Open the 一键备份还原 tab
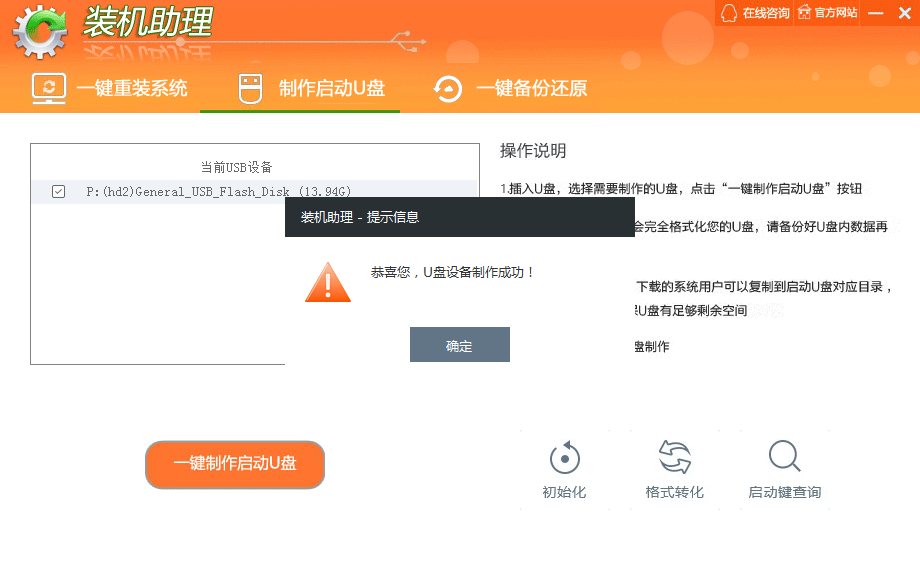This screenshot has height=579, width=920. tap(531, 88)
